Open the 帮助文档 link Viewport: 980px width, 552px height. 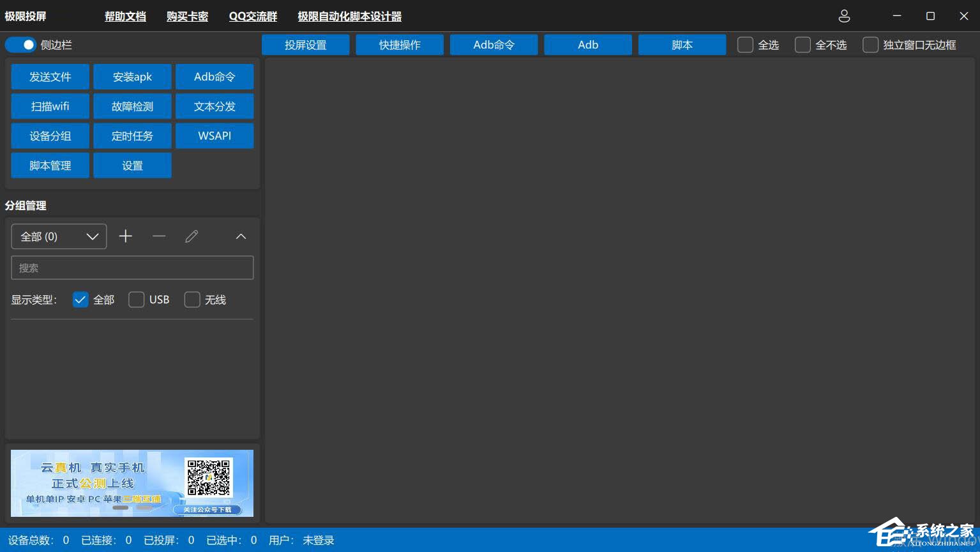[125, 17]
